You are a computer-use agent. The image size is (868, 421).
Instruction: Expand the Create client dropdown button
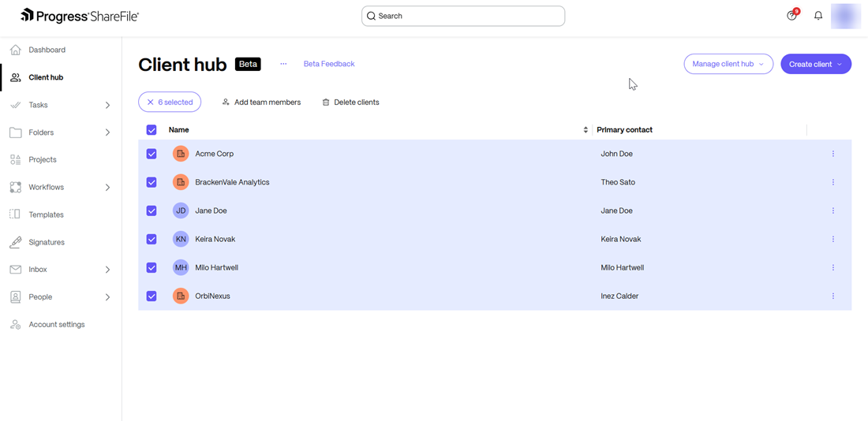[x=816, y=64]
